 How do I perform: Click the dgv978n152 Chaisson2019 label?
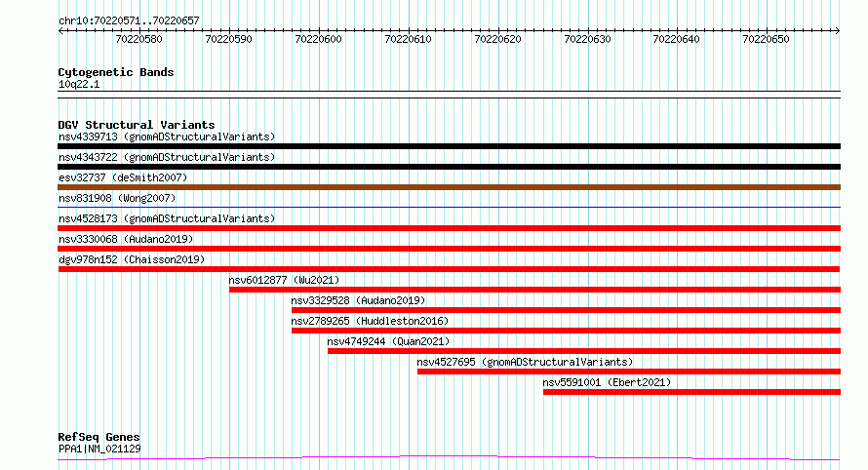[x=132, y=259]
